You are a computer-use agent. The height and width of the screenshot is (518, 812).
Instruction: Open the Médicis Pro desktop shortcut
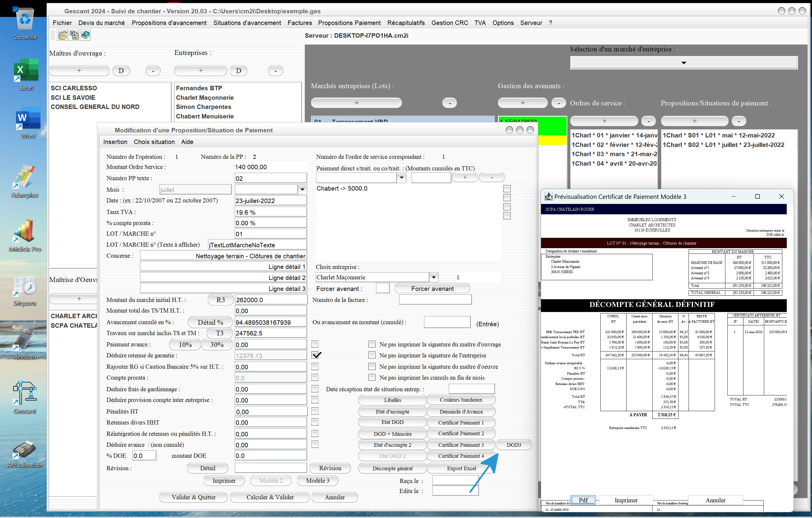coord(25,235)
